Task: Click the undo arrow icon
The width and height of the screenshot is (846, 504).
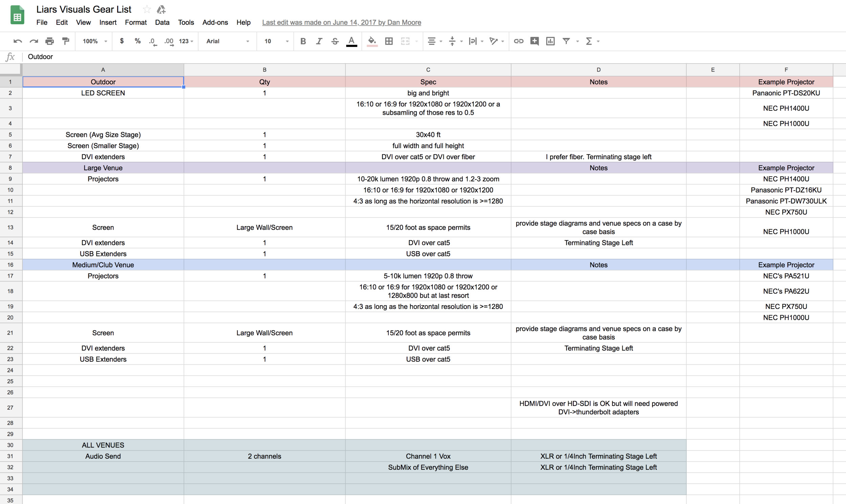Action: pyautogui.click(x=18, y=41)
